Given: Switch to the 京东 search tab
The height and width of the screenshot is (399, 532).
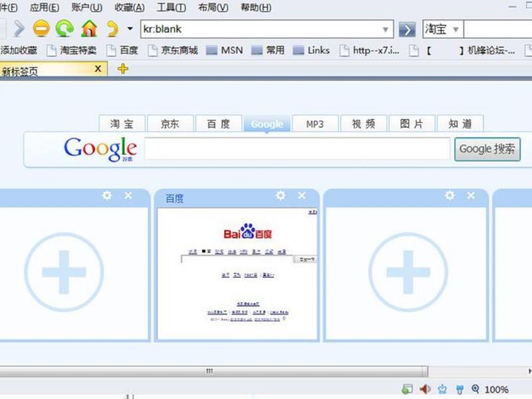Looking at the screenshot, I should tap(170, 124).
